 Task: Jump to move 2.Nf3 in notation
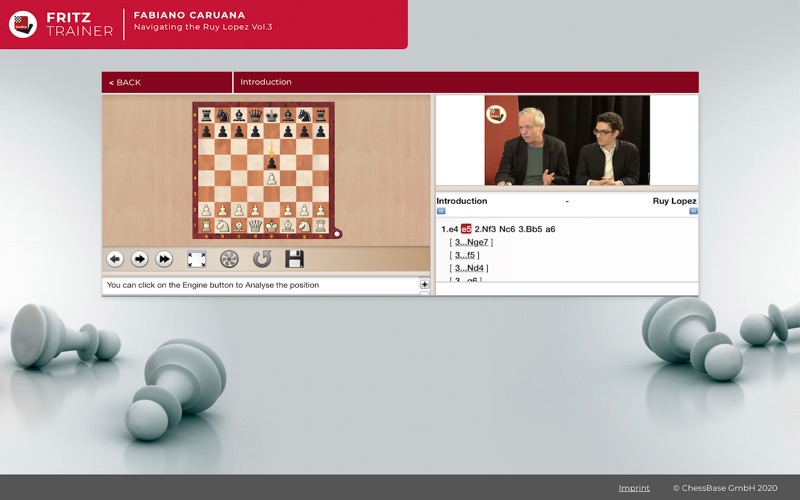point(485,229)
